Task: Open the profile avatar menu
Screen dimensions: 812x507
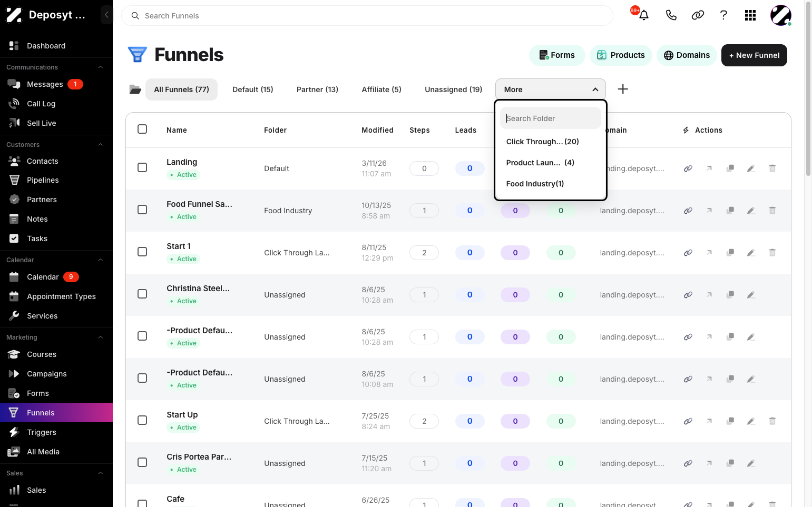Action: (780, 15)
